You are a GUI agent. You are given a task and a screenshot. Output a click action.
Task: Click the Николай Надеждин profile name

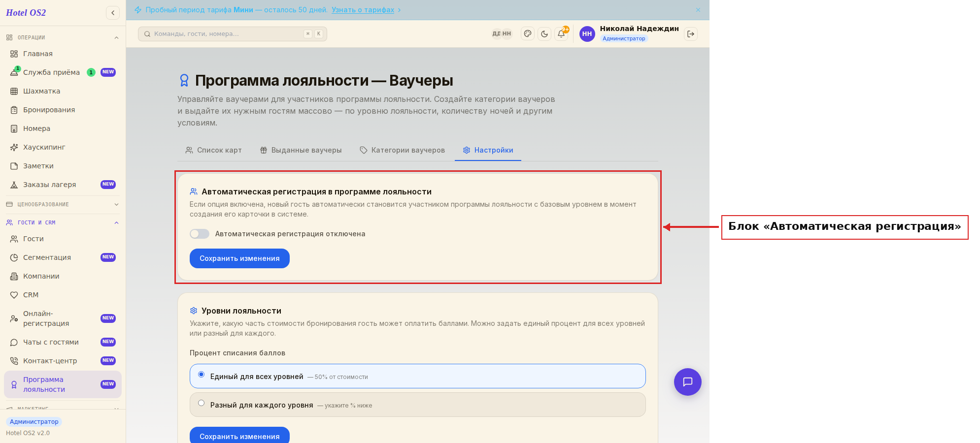639,29
